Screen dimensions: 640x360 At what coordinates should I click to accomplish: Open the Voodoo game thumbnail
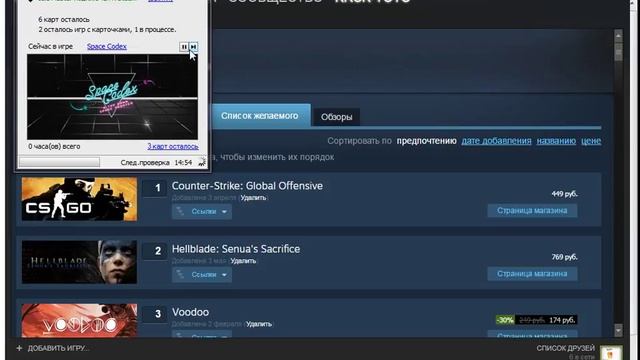pos(79,320)
